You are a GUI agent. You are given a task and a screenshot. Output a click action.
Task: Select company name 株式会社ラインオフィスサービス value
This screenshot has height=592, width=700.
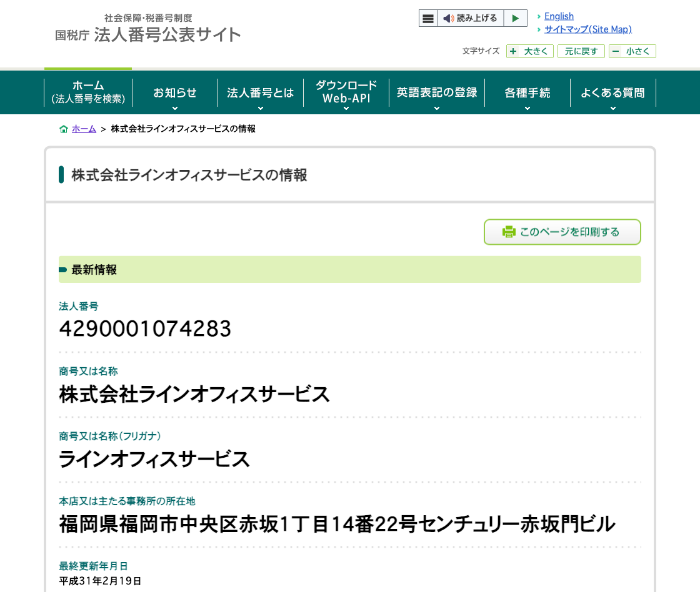tap(194, 395)
